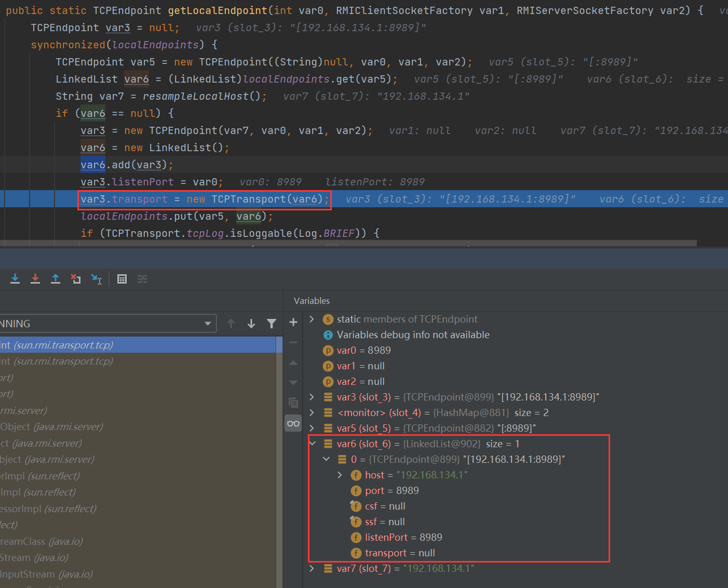728x588 pixels.
Task: Click the Force Step Into red arrow icon
Action: click(35, 279)
